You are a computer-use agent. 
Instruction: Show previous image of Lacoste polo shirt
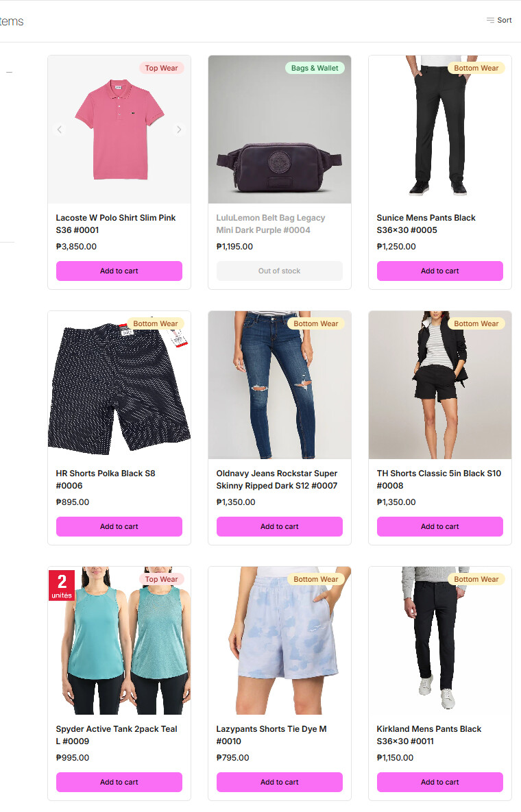click(x=60, y=130)
